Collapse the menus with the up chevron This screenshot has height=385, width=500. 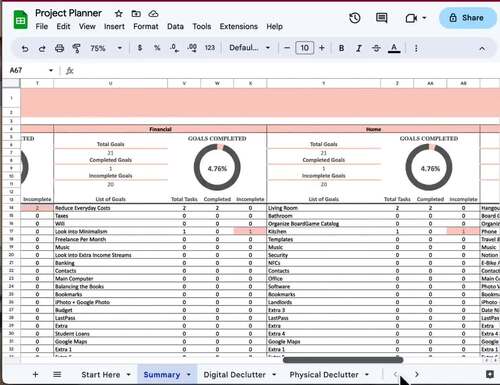pos(482,49)
